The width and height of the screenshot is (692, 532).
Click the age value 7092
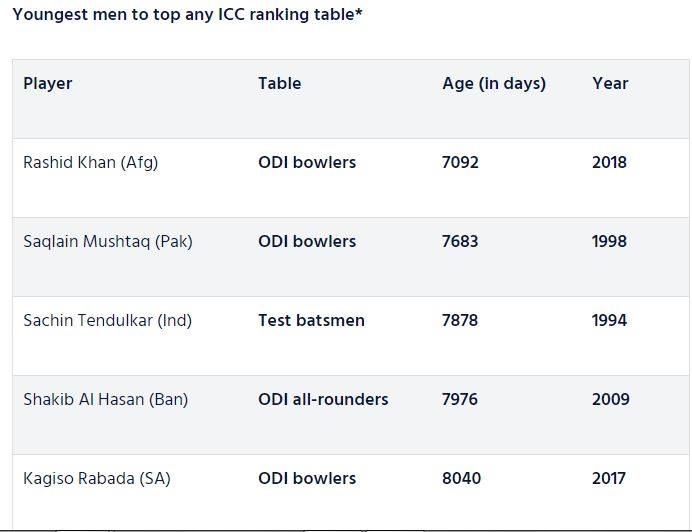point(460,162)
